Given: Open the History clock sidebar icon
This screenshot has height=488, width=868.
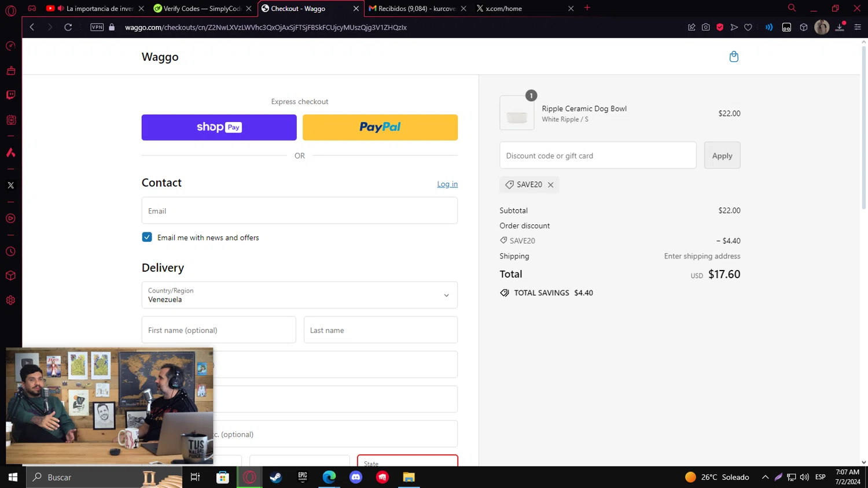Looking at the screenshot, I should point(10,252).
